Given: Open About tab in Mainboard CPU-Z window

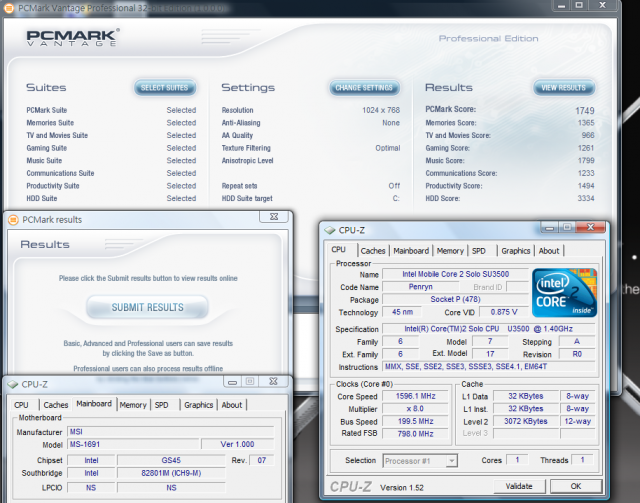Looking at the screenshot, I should point(231,405).
